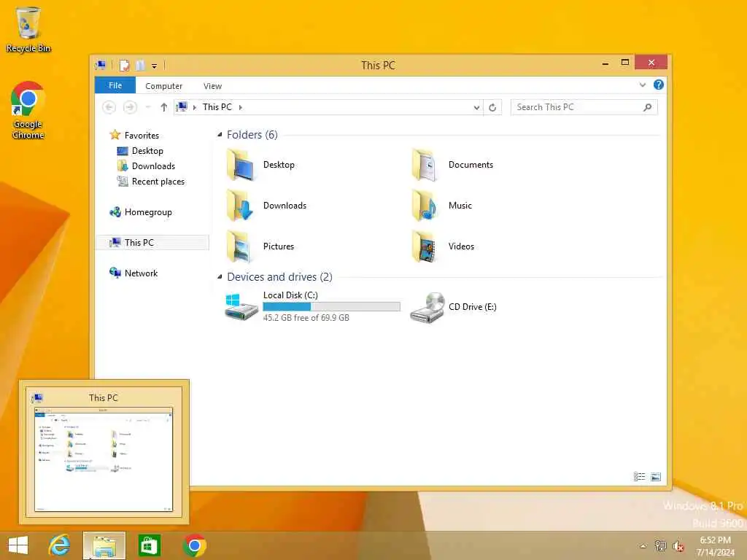Open the recent locations dropdown arrow
The image size is (747, 560).
[148, 107]
